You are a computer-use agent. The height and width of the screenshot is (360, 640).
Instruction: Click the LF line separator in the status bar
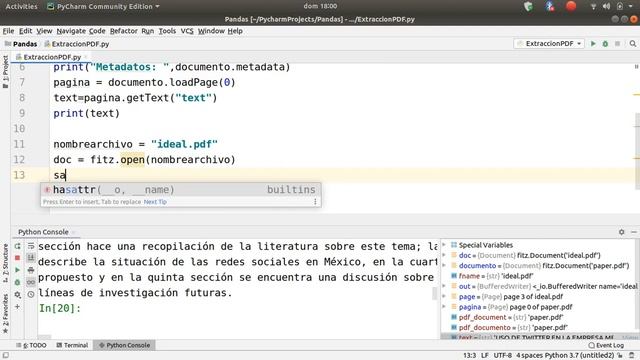pyautogui.click(x=485, y=356)
